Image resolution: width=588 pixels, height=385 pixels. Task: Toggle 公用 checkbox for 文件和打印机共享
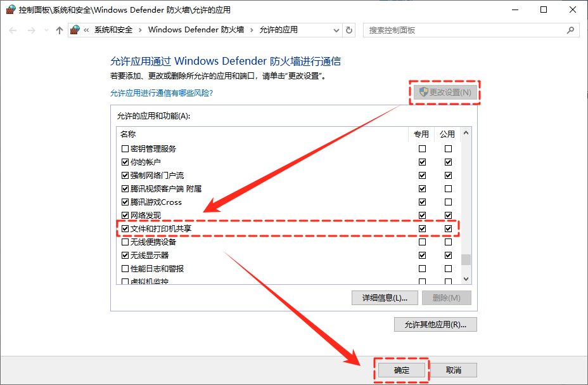(448, 228)
